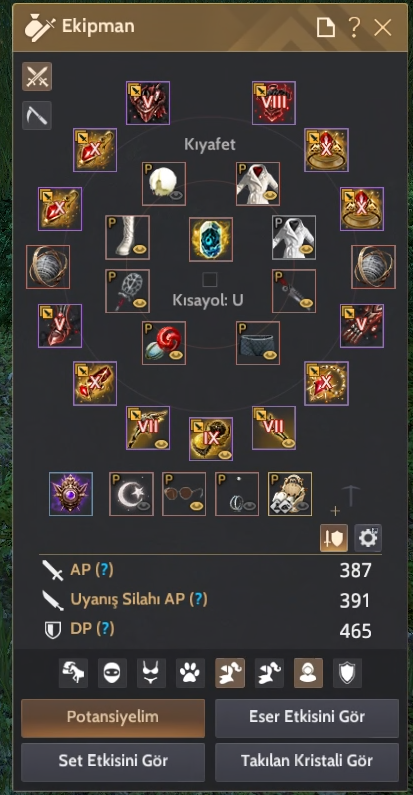Image resolution: width=413 pixels, height=795 pixels.
Task: Click the round glasses outfit slot
Action: [x=184, y=494]
